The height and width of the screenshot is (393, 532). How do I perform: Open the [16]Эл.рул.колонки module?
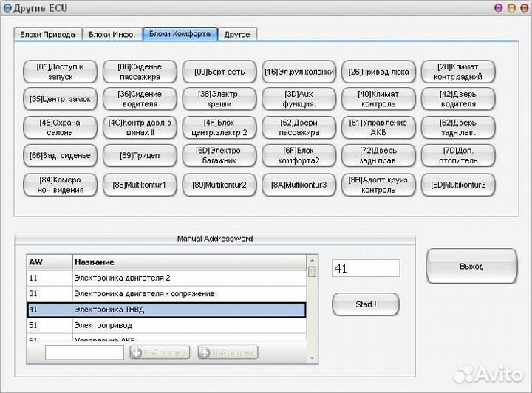click(x=299, y=72)
